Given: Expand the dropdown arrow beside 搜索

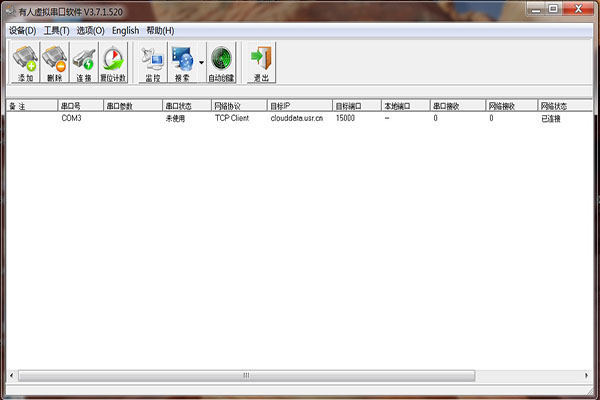Looking at the screenshot, I should click(201, 62).
